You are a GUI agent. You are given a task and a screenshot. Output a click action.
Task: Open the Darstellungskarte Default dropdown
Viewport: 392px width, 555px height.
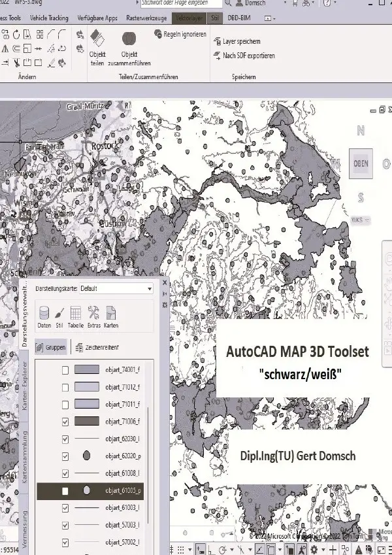(116, 288)
